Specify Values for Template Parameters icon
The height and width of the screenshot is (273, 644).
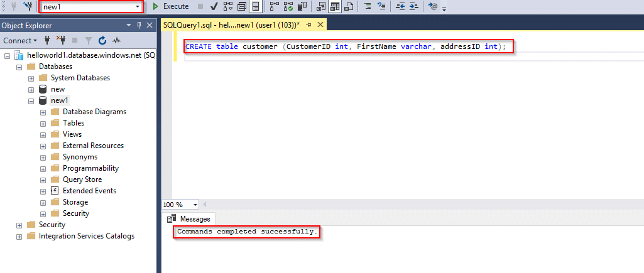point(432,6)
